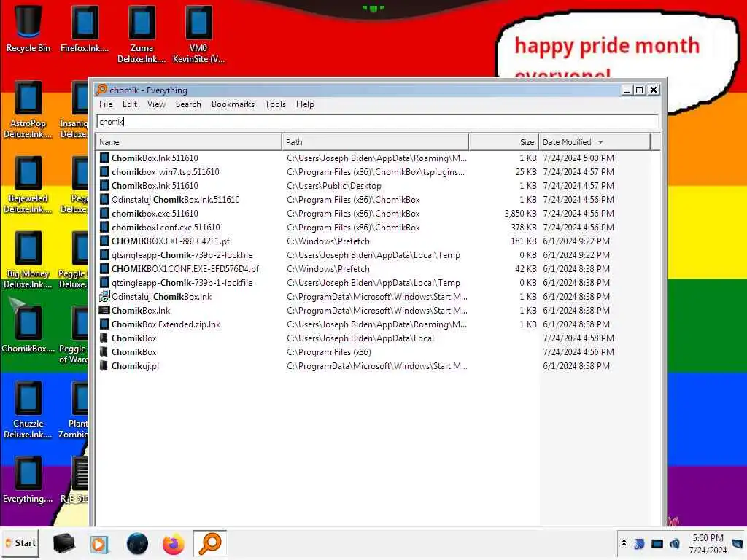Image resolution: width=747 pixels, height=560 pixels.
Task: Open the Edit menu
Action: point(130,104)
